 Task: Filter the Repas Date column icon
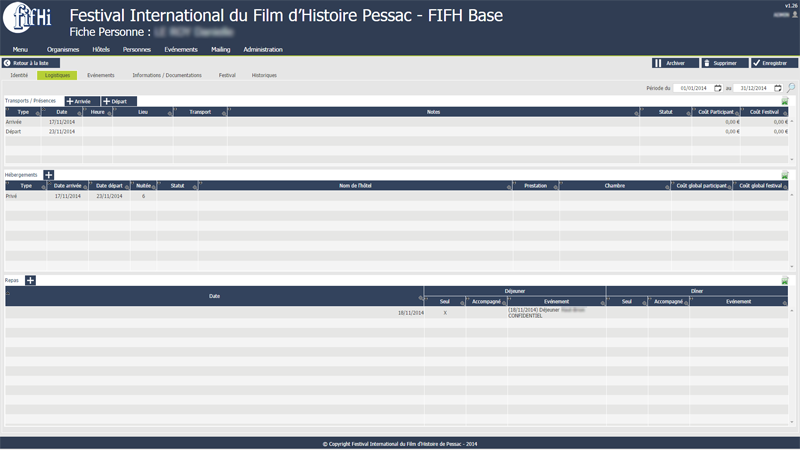(x=421, y=298)
